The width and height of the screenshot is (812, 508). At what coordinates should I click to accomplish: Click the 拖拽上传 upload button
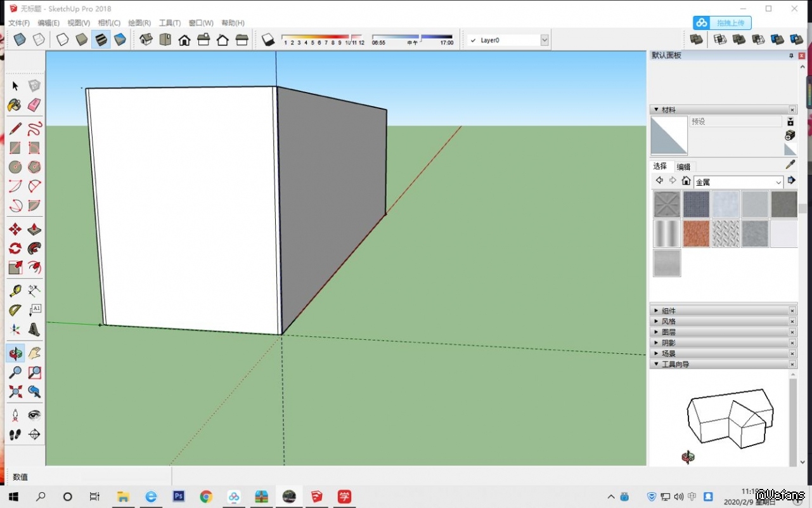[723, 23]
